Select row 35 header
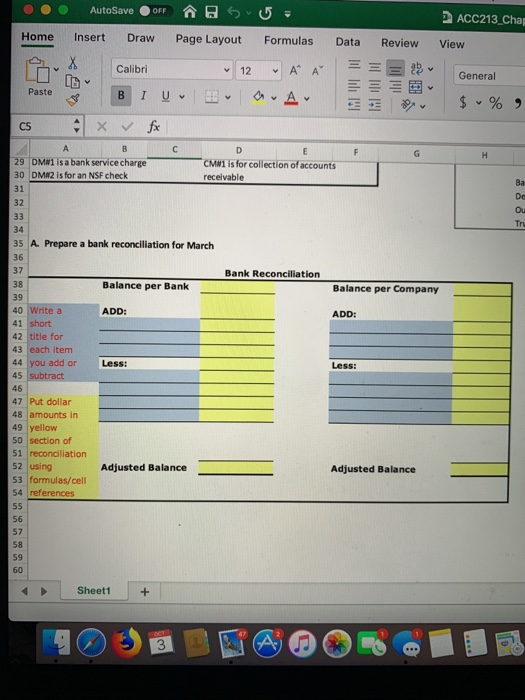Image resolution: width=525 pixels, height=700 pixels. point(18,243)
